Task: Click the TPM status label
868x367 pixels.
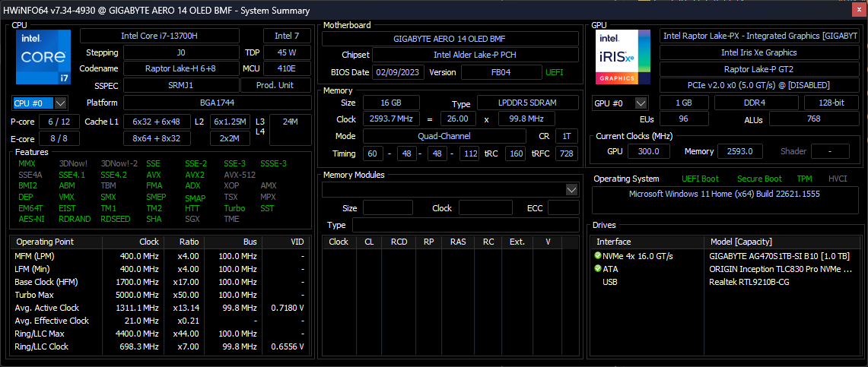Action: [804, 179]
